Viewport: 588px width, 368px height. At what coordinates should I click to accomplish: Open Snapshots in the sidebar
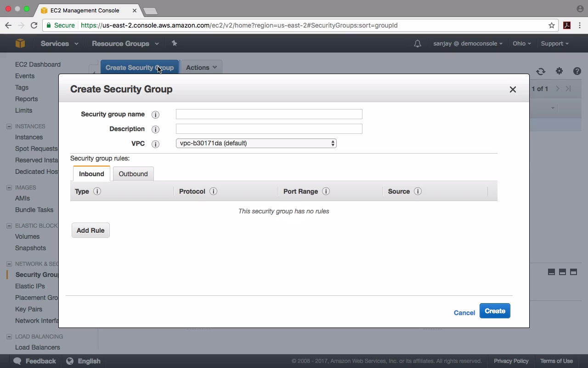(x=30, y=248)
